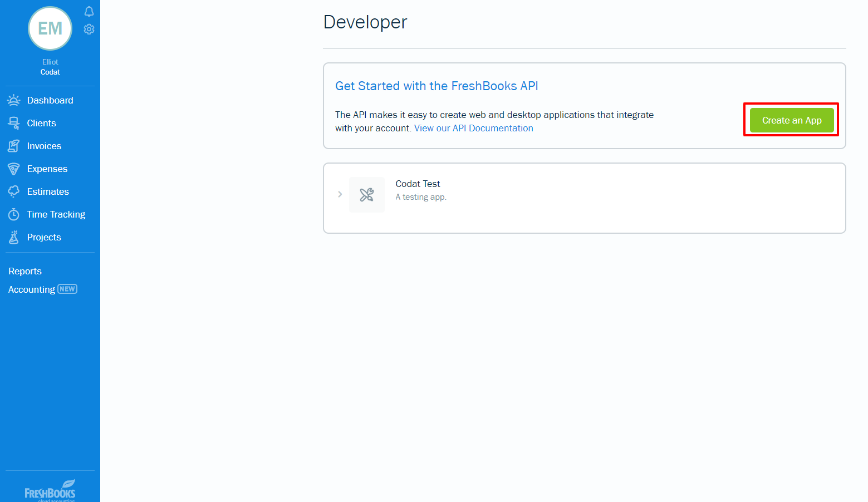Open View our API Documentation link

pos(474,128)
